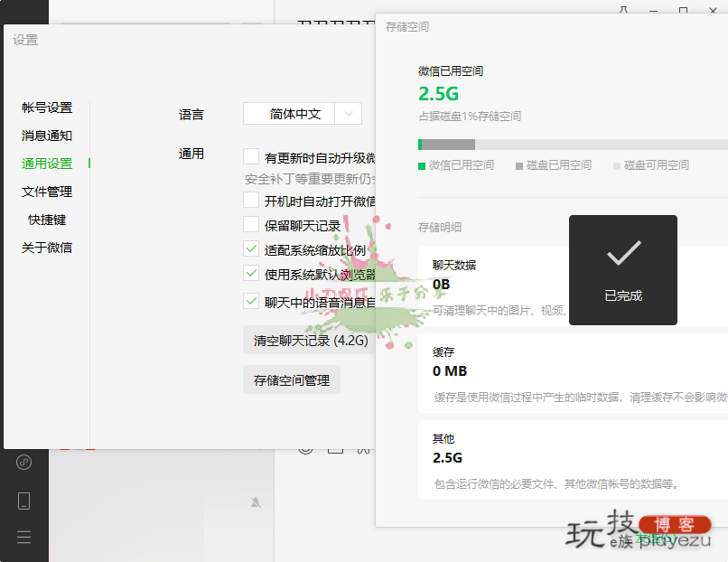
Task: Click the muted notification bell icon in chat list
Action: point(256,502)
